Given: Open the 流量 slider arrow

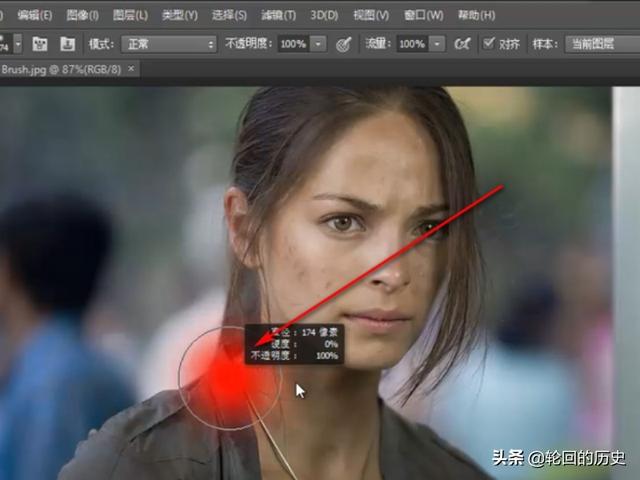Looking at the screenshot, I should click(437, 44).
